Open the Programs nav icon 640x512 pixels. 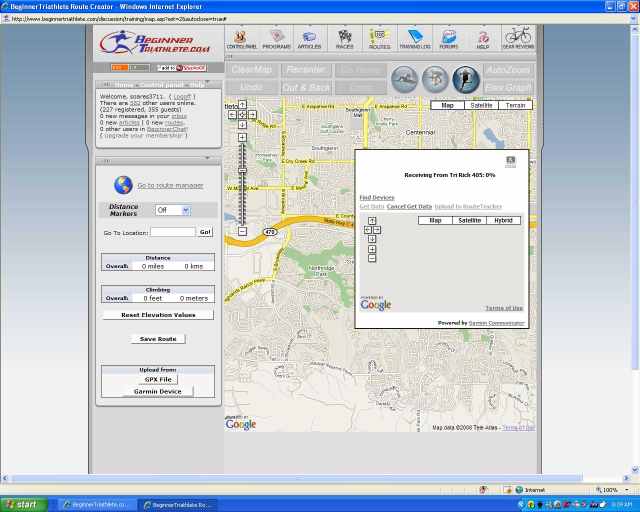point(277,39)
